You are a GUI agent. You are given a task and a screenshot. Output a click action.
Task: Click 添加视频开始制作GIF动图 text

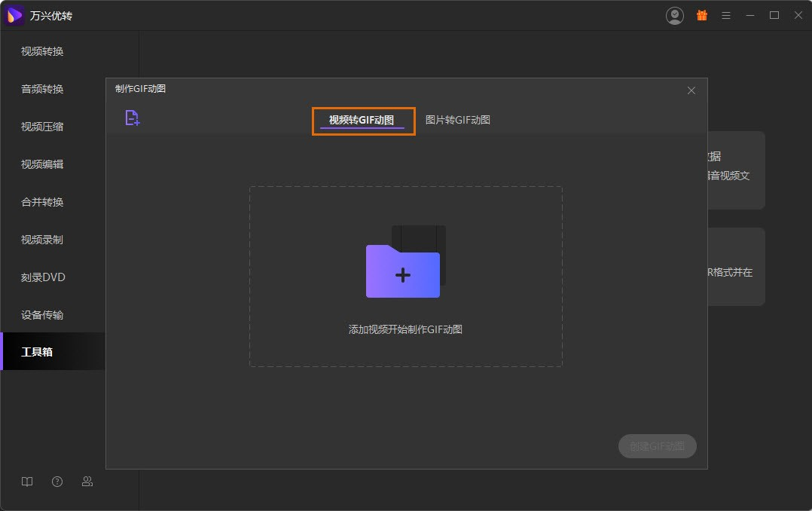405,329
